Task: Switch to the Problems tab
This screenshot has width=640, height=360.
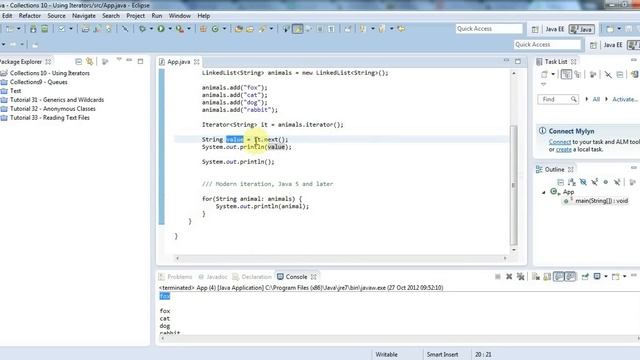Action: (175, 277)
